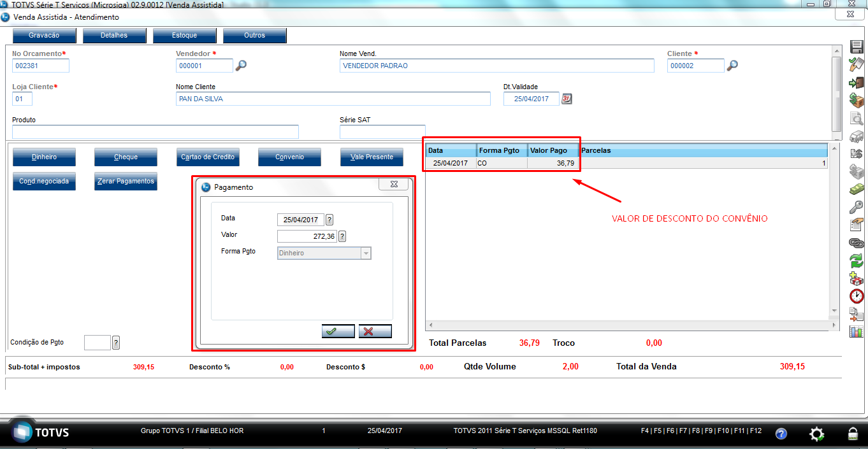Image resolution: width=868 pixels, height=449 pixels.
Task: Click help question mark beside Data field
Action: pos(329,220)
